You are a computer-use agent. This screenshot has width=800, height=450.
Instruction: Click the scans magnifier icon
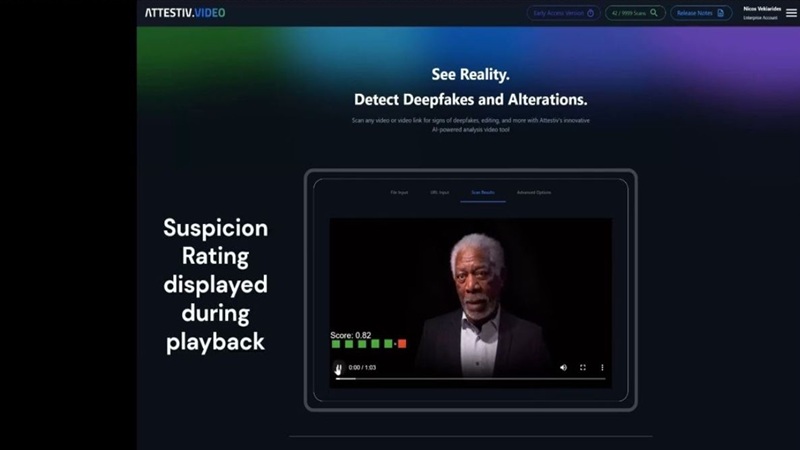coord(654,13)
